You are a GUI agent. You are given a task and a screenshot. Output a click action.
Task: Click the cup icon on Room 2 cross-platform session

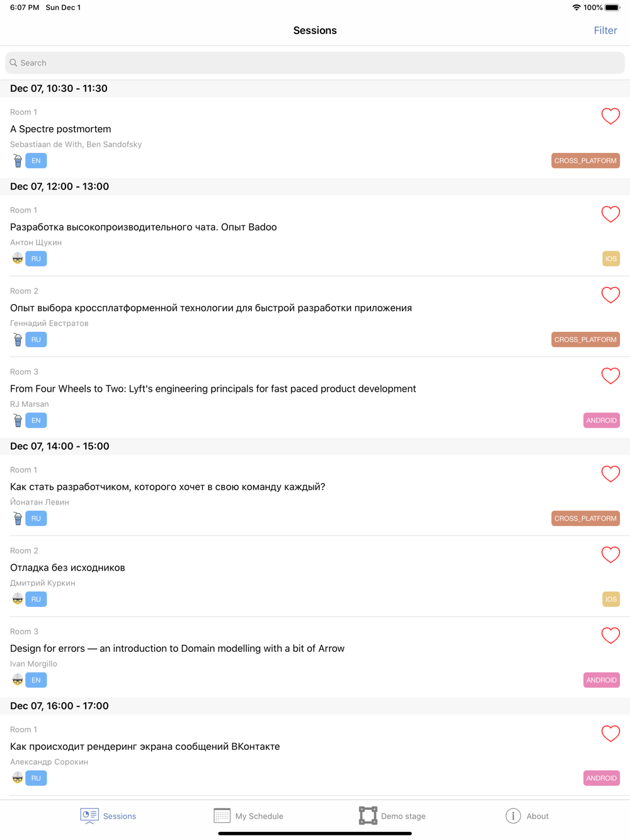[x=18, y=340]
